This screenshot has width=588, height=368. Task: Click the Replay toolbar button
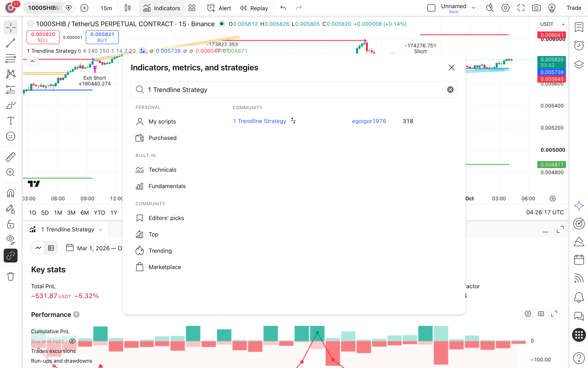pos(254,8)
